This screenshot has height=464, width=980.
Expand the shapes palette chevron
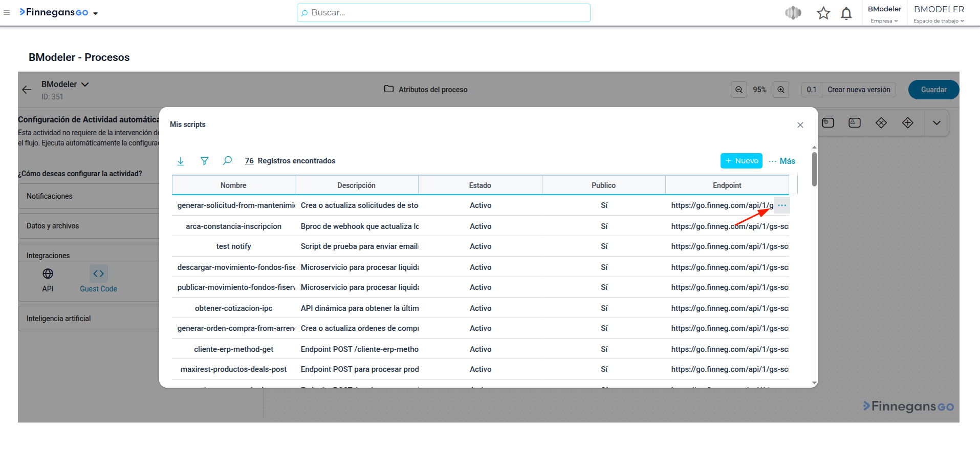click(x=937, y=123)
